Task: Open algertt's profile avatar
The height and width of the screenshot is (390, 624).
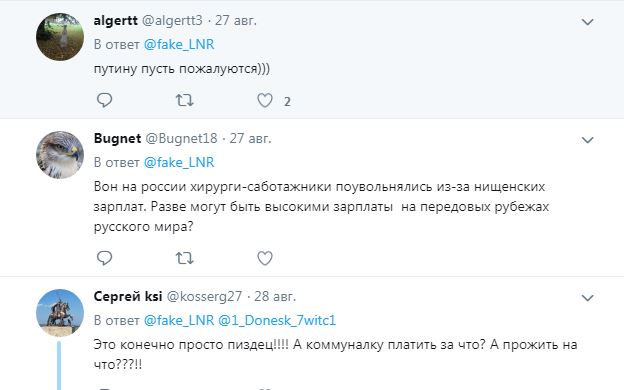Action: (x=60, y=37)
